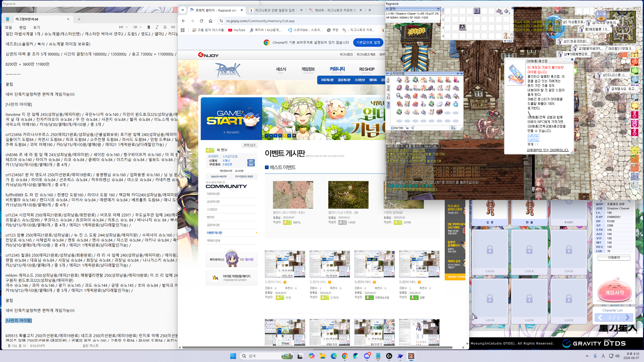Open a new Chrome tab
Image resolution: width=644 pixels, height=362 pixels.
370,10
